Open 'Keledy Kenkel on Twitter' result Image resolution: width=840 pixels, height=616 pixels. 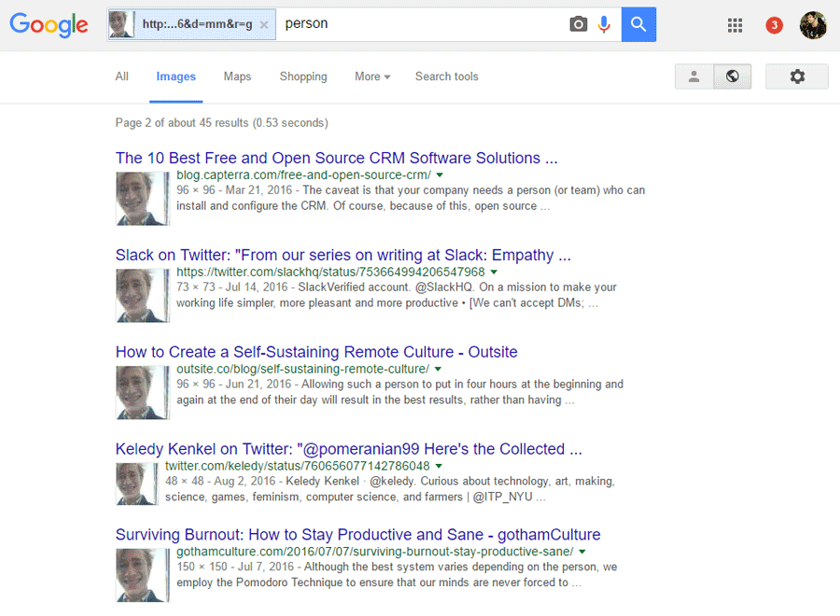click(x=349, y=449)
